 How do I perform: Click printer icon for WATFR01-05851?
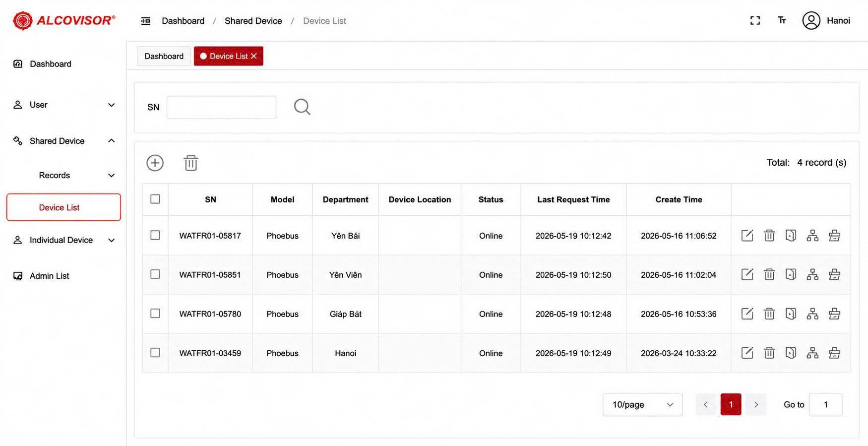coord(834,274)
